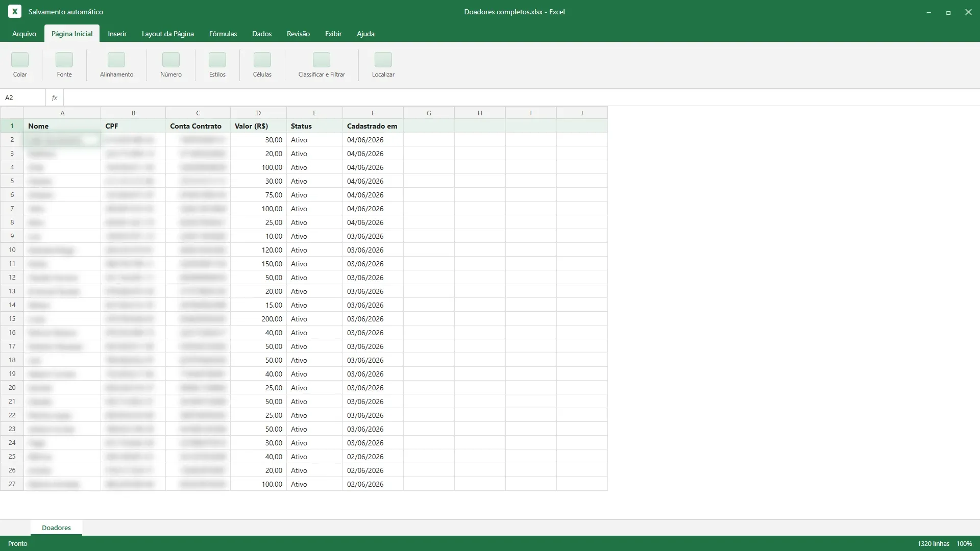Switch to the Fórmulas ribbon tab

coord(223,34)
